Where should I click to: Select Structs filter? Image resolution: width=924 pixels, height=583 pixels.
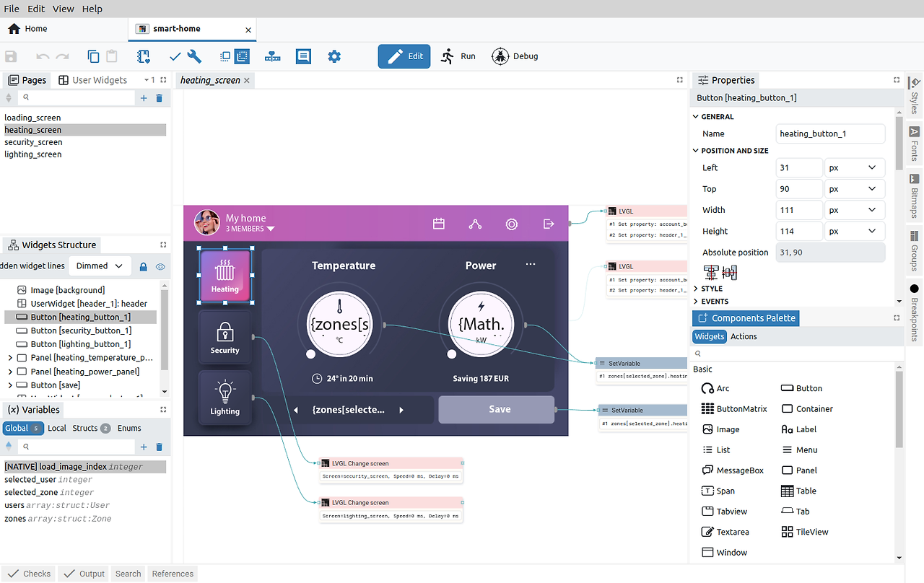click(91, 428)
